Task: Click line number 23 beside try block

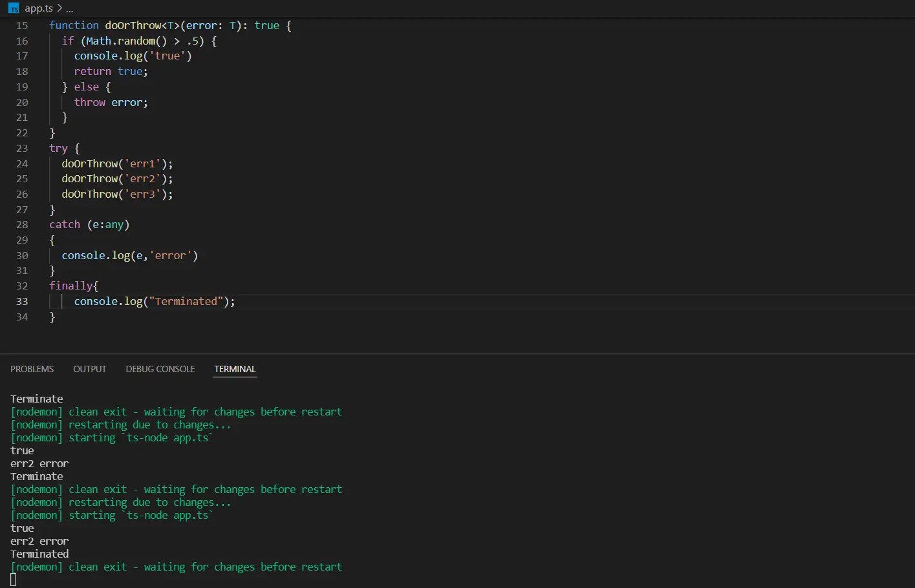Action: point(22,148)
